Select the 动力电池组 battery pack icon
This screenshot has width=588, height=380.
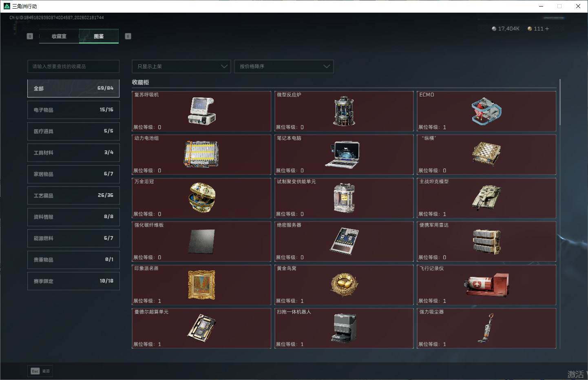201,154
